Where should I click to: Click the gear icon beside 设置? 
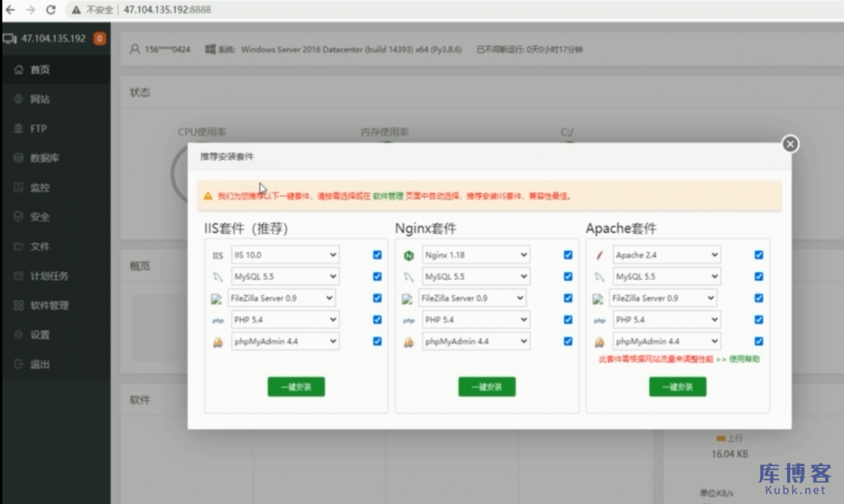pyautogui.click(x=19, y=334)
